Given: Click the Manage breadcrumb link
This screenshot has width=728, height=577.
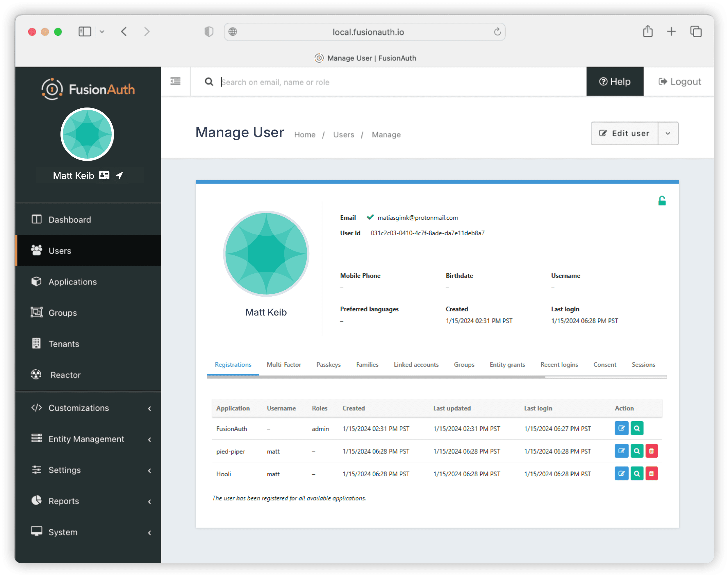Looking at the screenshot, I should click(x=386, y=135).
